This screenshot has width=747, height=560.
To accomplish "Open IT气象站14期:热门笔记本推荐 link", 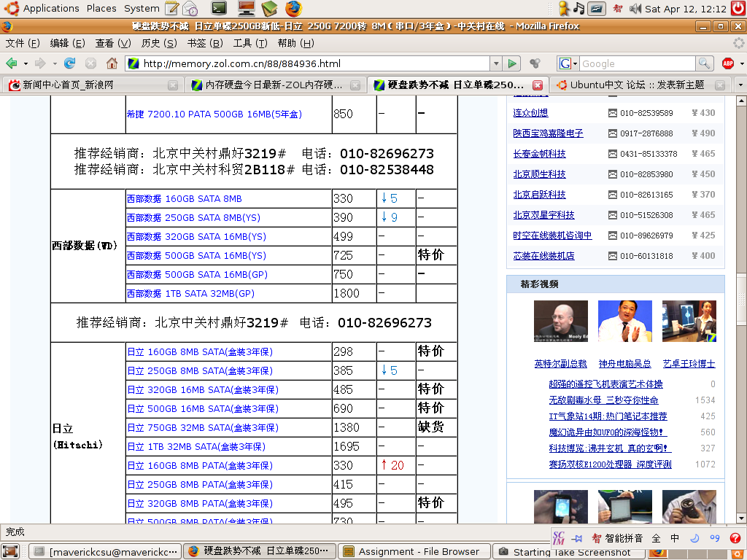I will pyautogui.click(x=608, y=416).
